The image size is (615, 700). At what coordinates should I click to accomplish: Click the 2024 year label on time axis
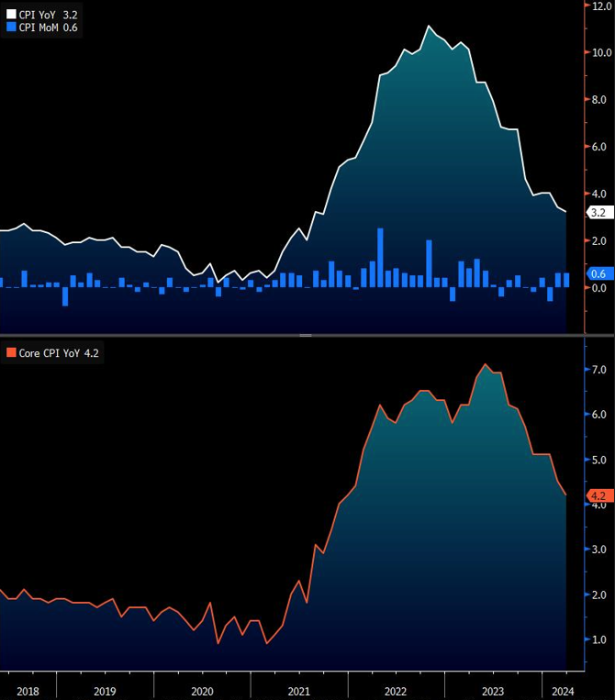[563, 691]
